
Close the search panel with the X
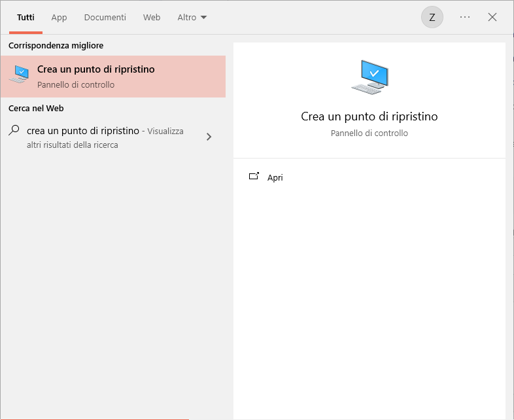492,18
